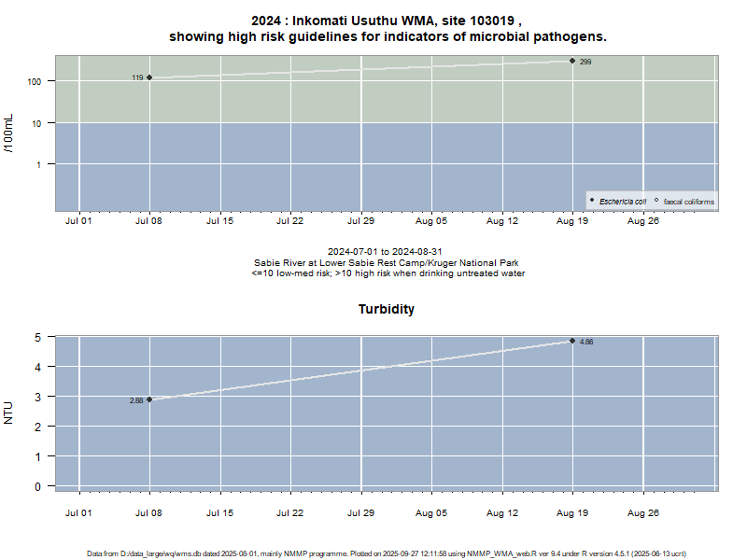Click the Escherichia coli legend marker

point(592,201)
